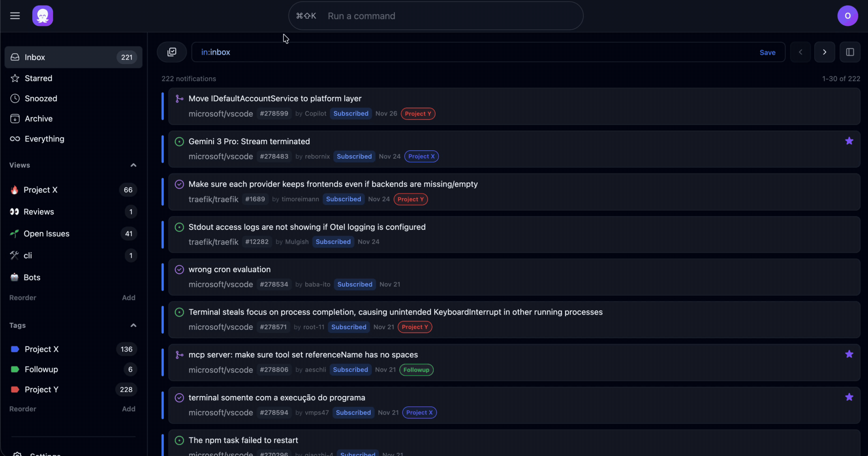
Task: Collapse the Views section
Action: click(133, 165)
